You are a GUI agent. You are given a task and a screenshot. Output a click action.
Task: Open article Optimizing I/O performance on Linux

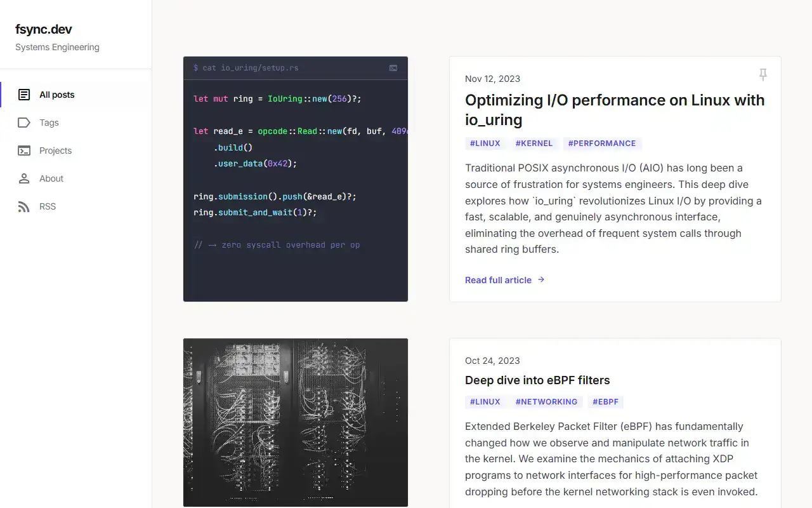[615, 110]
